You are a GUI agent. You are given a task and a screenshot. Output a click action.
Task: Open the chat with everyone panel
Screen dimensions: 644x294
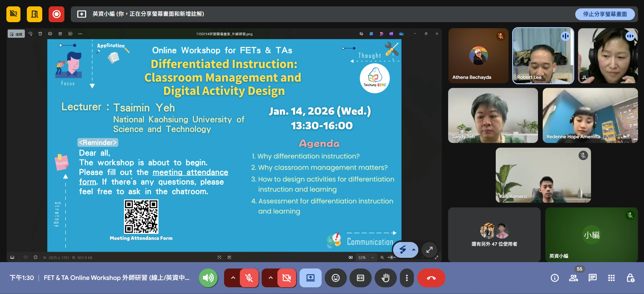tap(593, 278)
